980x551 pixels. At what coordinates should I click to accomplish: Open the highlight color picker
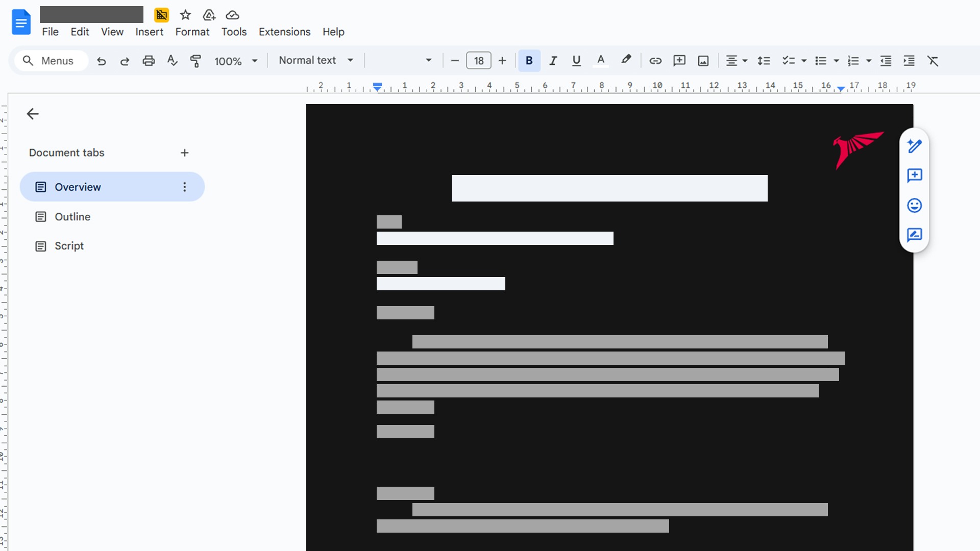click(626, 60)
